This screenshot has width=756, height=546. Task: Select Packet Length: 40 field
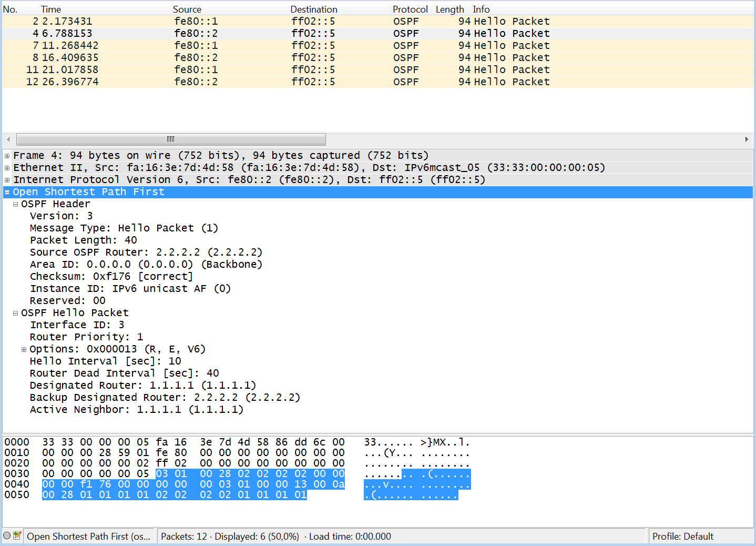click(84, 240)
